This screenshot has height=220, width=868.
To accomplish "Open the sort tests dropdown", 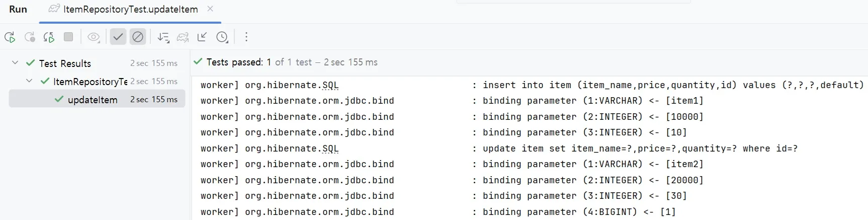I will point(163,37).
